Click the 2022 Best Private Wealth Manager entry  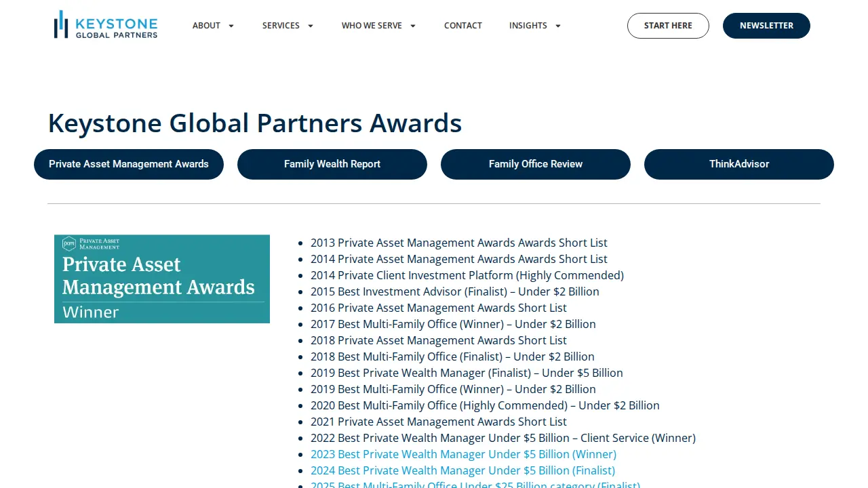(503, 438)
